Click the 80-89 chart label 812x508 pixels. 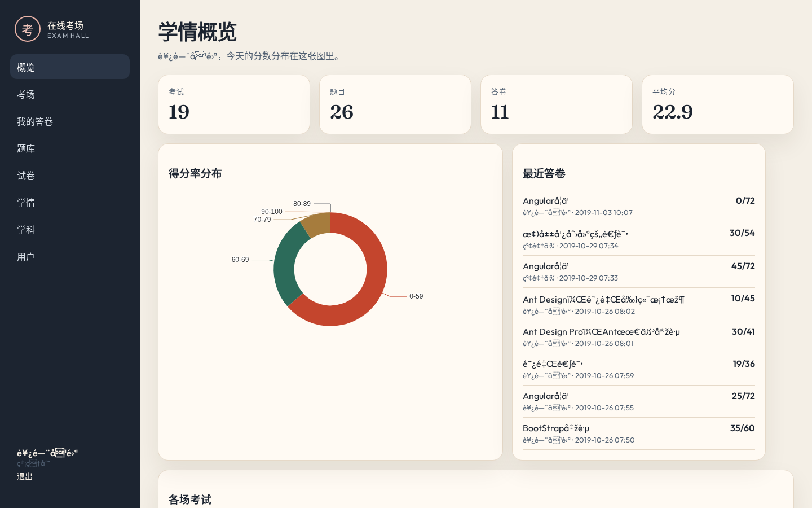[x=302, y=204]
